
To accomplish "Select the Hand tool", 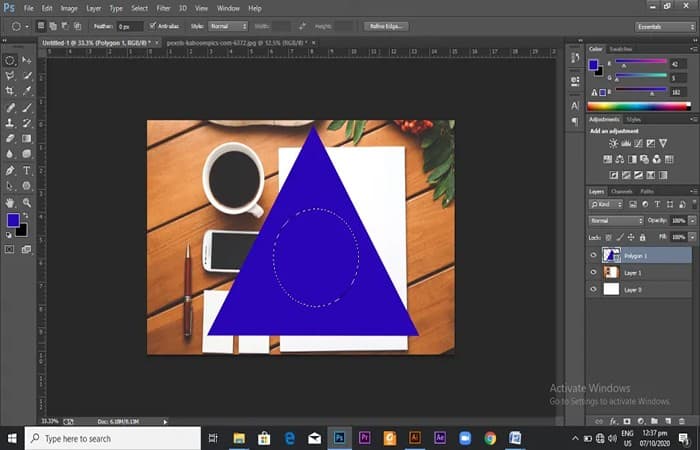I will pos(10,203).
